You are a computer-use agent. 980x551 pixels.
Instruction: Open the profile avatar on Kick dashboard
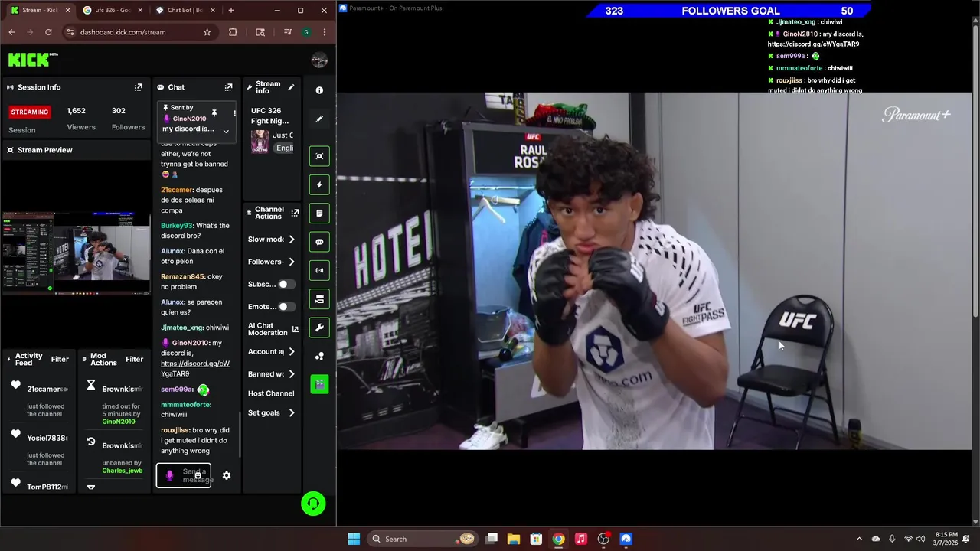(x=319, y=60)
